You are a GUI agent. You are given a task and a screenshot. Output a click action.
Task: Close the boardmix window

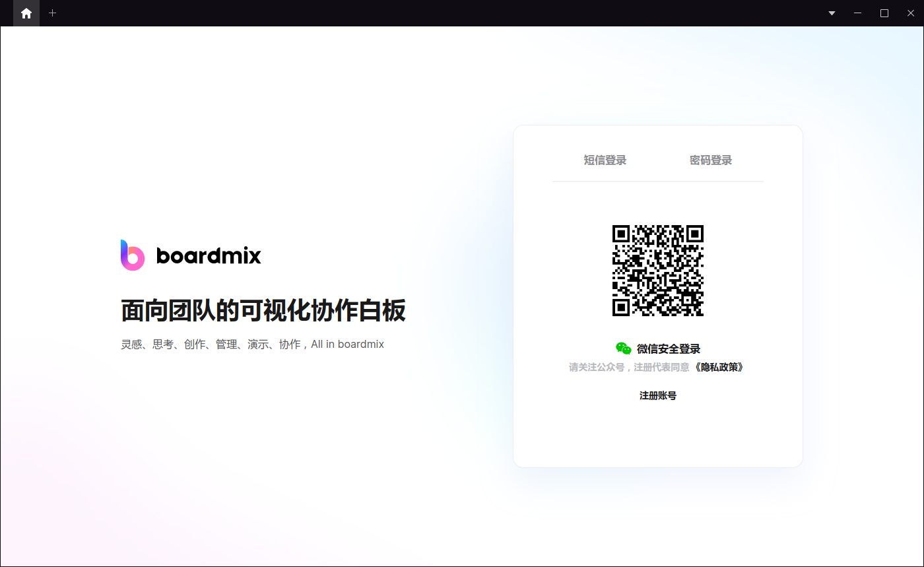911,13
